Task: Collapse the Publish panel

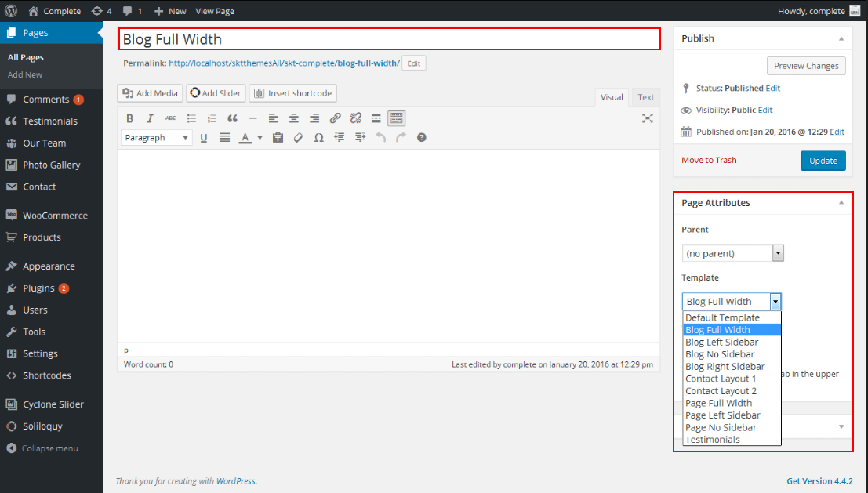Action: tap(841, 38)
